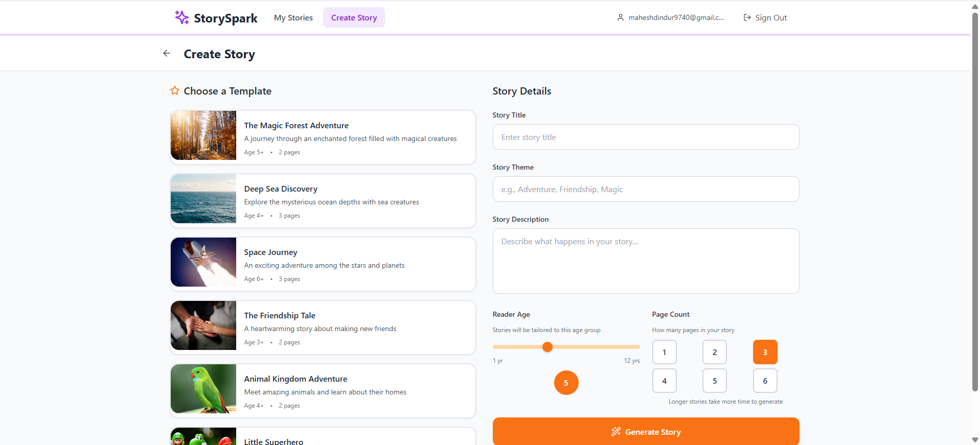This screenshot has width=980, height=445.
Task: Click the '1 yr' slider minimum label
Action: pos(497,361)
